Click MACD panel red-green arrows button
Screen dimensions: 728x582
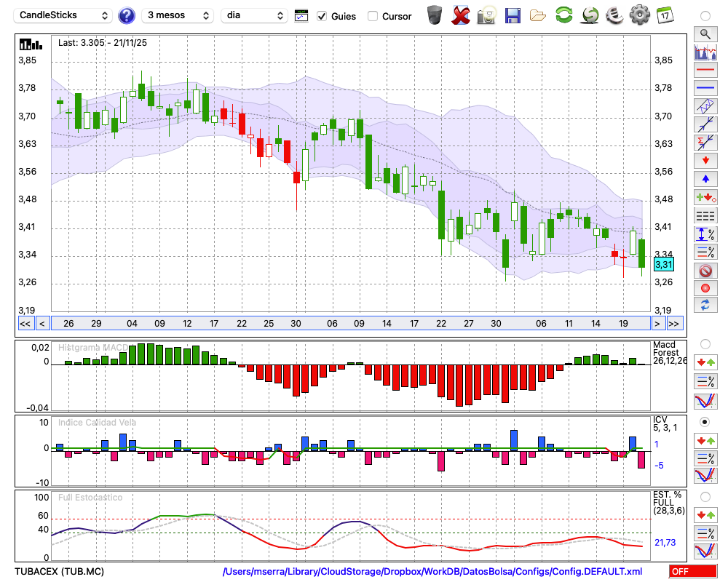point(705,362)
